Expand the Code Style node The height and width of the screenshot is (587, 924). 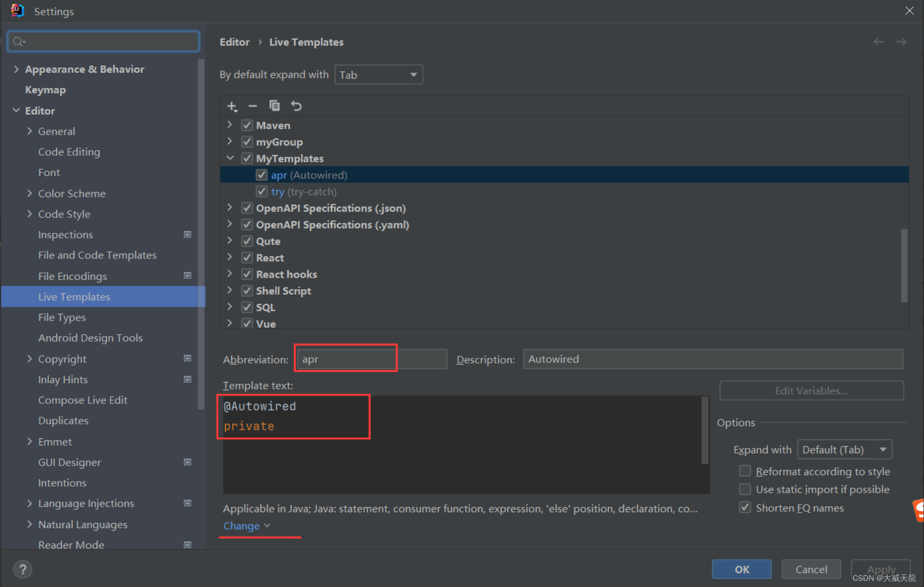[29, 214]
